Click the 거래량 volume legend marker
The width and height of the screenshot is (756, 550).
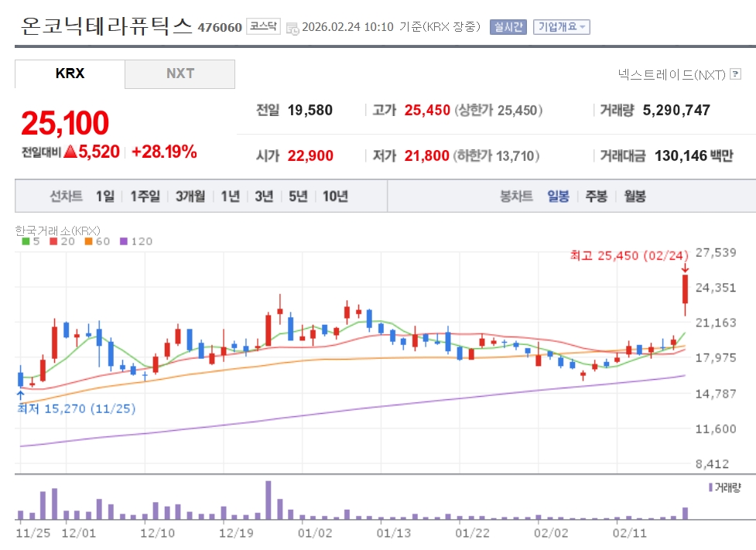(710, 487)
